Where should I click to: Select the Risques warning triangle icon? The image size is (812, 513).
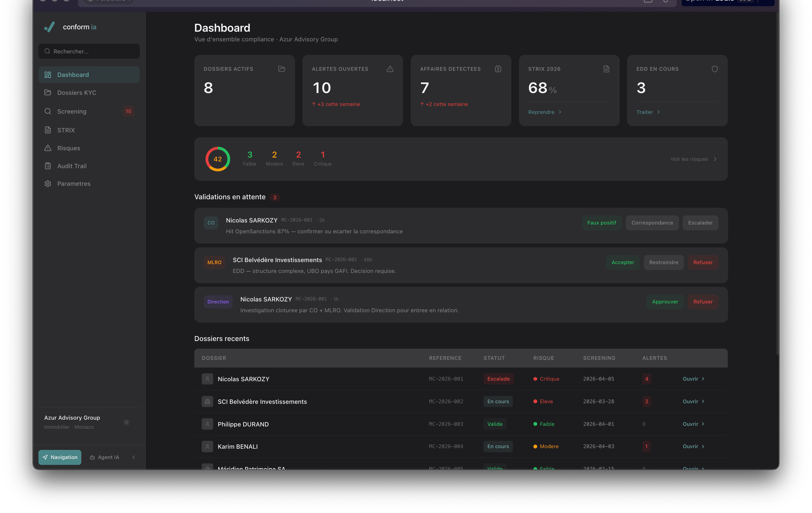tap(48, 148)
